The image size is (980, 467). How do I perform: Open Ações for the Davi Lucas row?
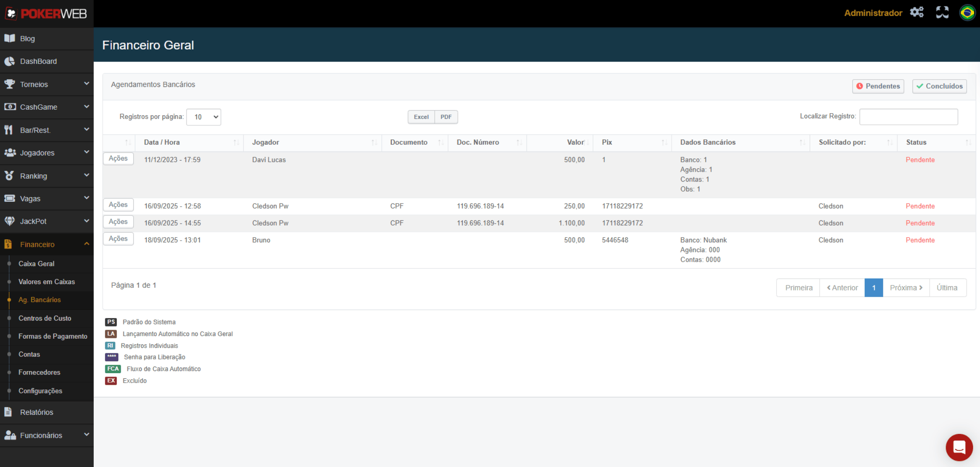pyautogui.click(x=118, y=158)
